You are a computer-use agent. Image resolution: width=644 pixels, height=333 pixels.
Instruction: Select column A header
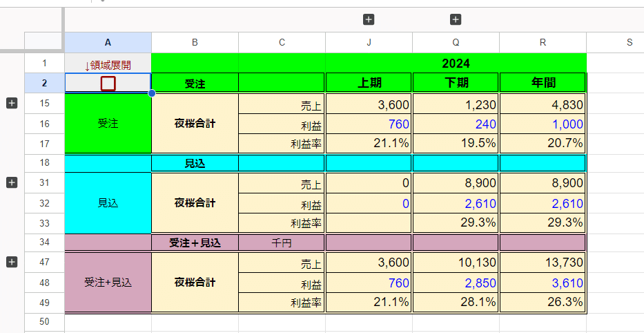[x=108, y=42]
